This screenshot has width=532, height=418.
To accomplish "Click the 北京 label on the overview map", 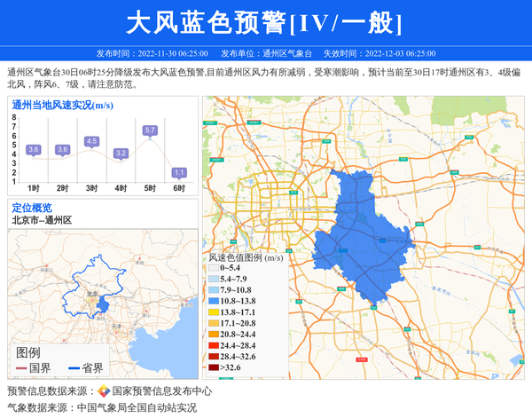I will tap(92, 294).
